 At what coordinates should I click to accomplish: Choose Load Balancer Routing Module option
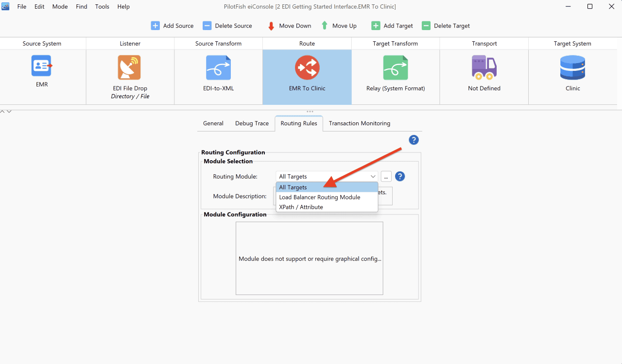coord(327,197)
